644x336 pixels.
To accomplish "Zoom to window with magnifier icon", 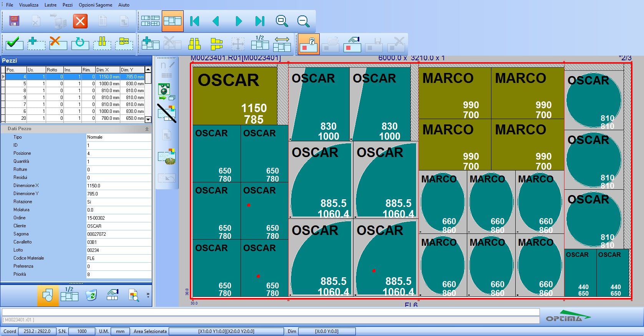I will click(x=282, y=21).
